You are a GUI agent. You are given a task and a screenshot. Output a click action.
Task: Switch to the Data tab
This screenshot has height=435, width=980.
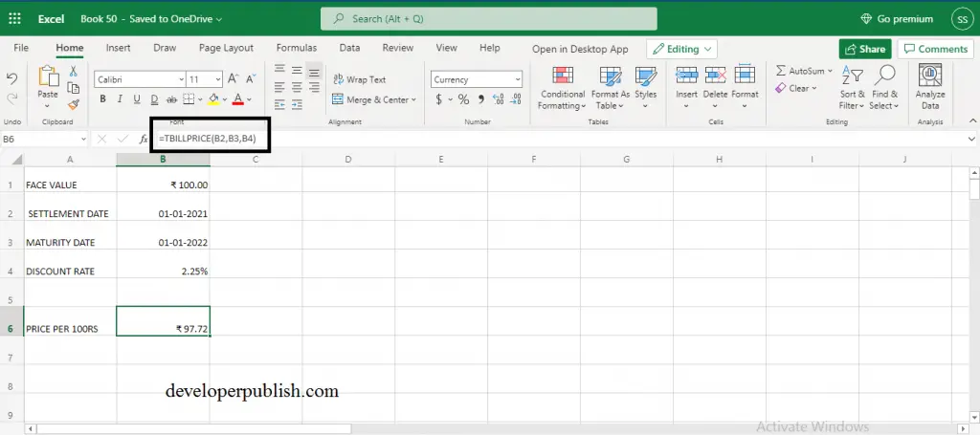[x=349, y=48]
